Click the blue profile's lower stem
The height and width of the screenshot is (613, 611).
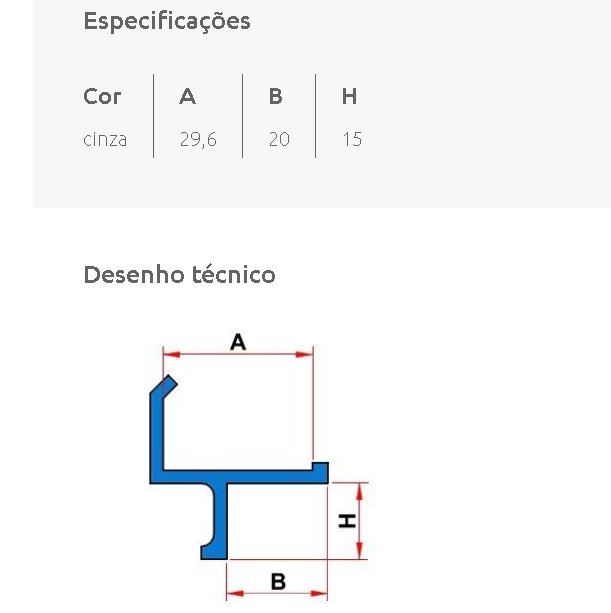[219, 521]
